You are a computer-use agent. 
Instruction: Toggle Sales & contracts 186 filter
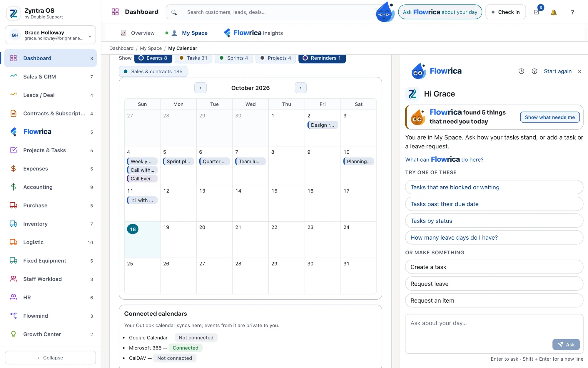(x=153, y=72)
